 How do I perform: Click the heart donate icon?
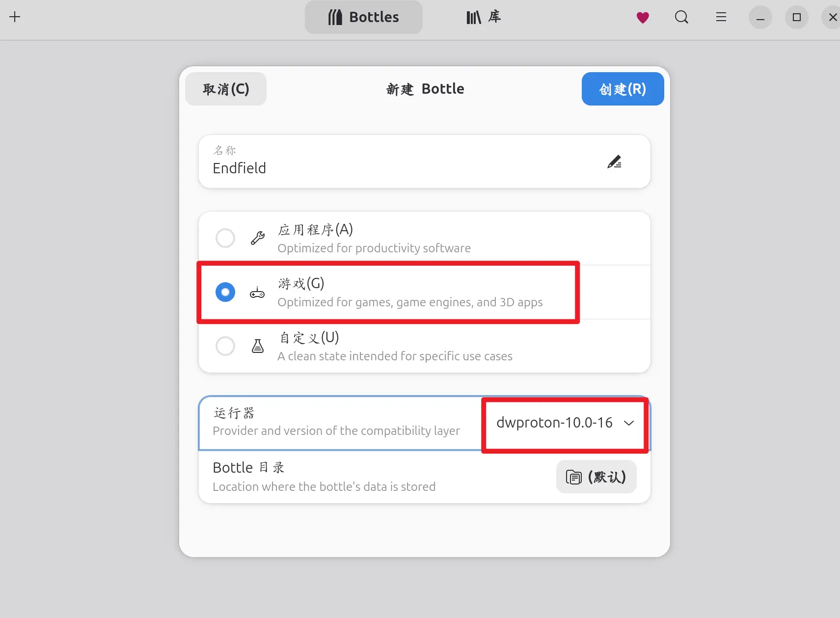tap(643, 18)
